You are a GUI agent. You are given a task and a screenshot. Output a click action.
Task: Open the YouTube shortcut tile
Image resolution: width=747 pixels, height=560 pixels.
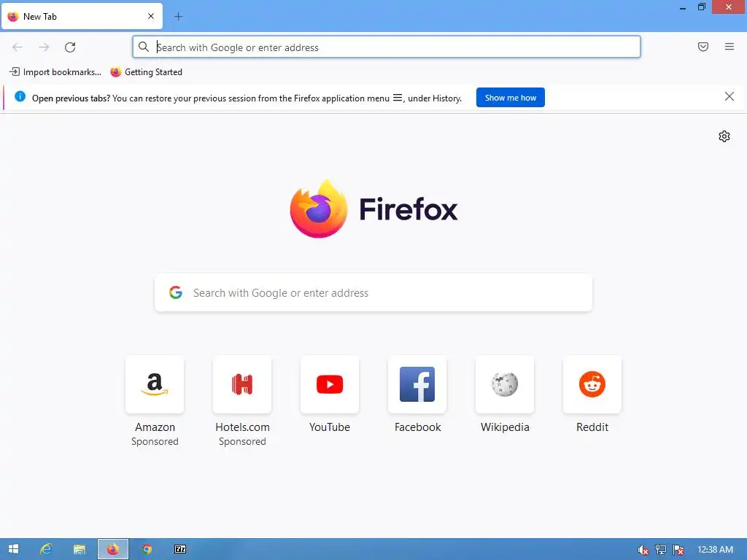coord(330,384)
